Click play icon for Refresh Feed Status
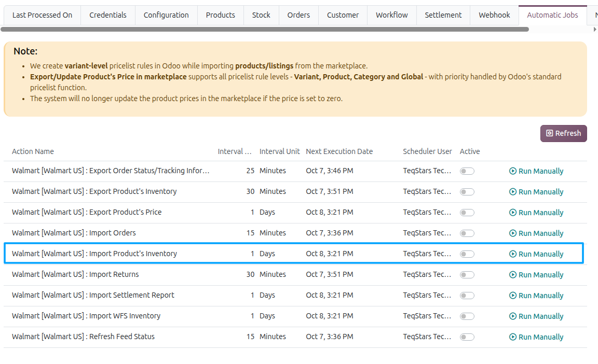This screenshot has width=598, height=364. tap(513, 337)
